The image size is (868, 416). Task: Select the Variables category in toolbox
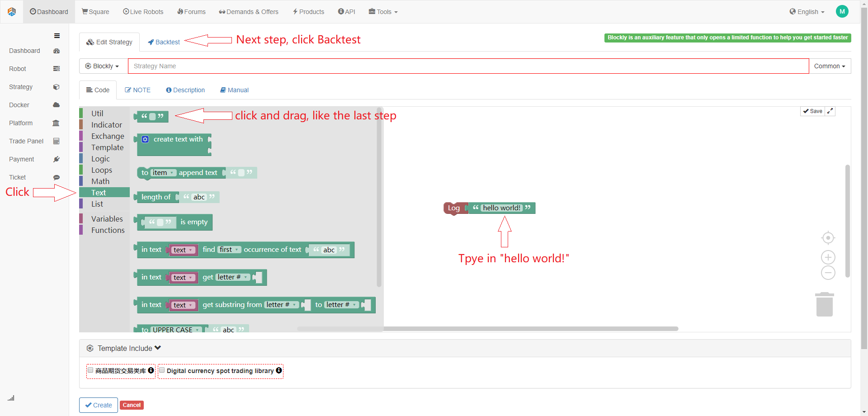[104, 219]
